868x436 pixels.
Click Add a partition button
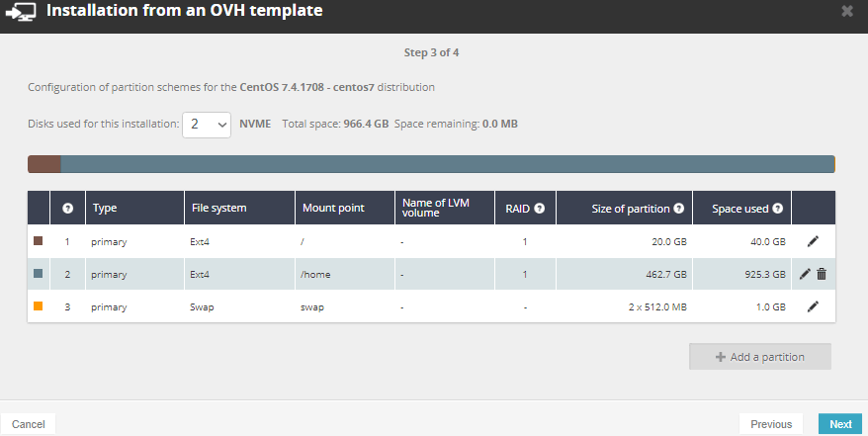760,357
